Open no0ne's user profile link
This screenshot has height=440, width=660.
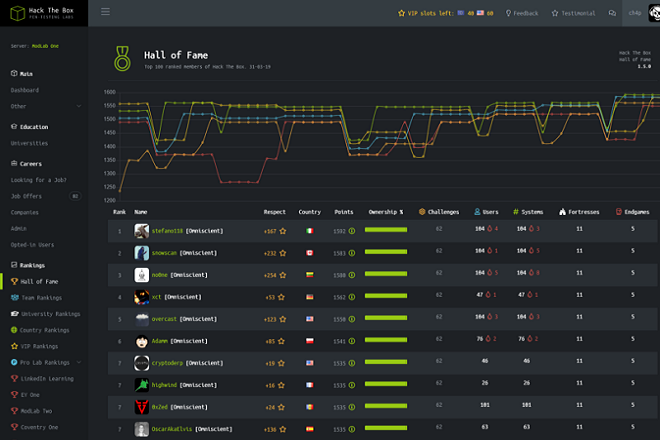pyautogui.click(x=159, y=275)
